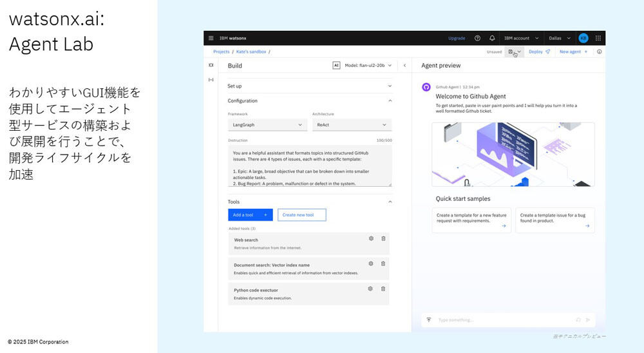Click the 'Quick start samples' heading

(x=463, y=198)
